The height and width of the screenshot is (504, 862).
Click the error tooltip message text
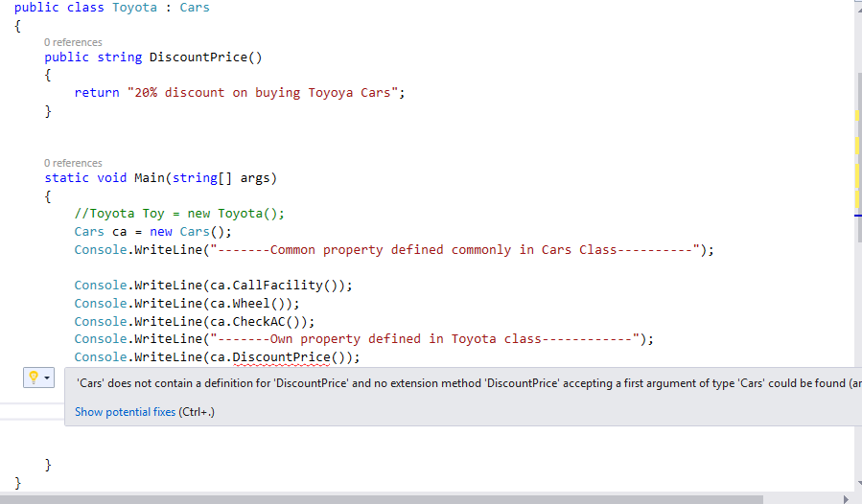pyautogui.click(x=469, y=383)
